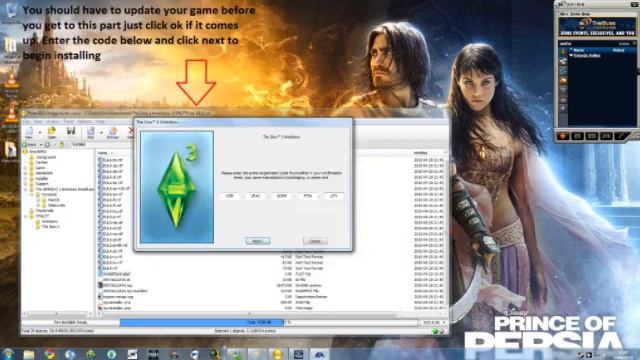Open the New button dropdown arrow
Screen dimensions: 640x360
(40, 133)
